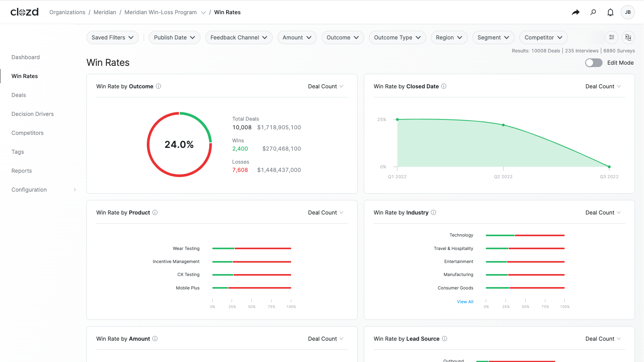Open search with the magnifier icon
This screenshot has width=644, height=362.
(593, 12)
